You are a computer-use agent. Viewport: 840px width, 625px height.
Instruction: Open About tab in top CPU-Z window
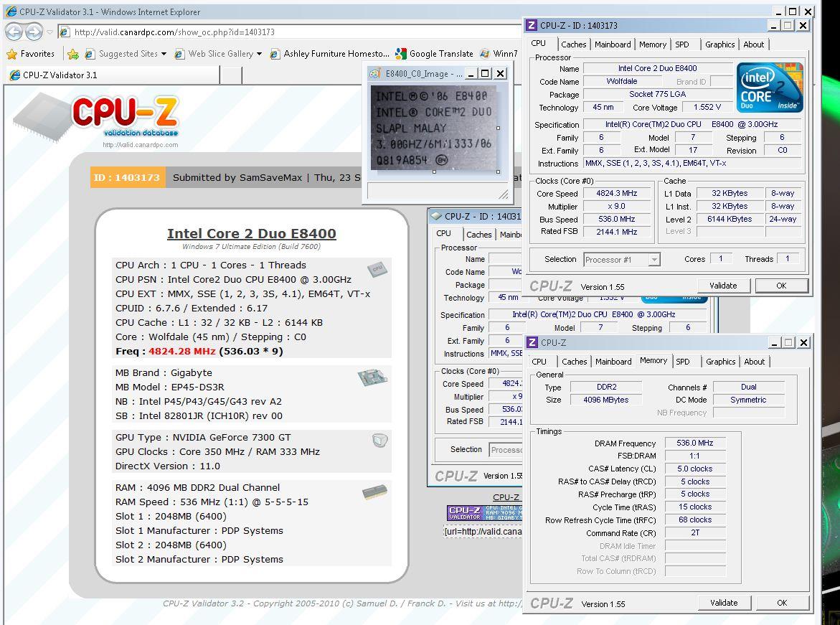pos(754,44)
